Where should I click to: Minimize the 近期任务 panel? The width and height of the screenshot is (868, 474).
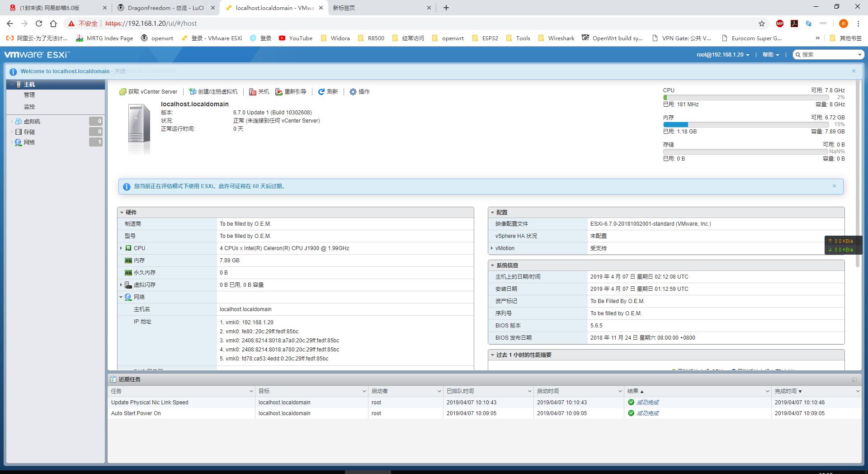point(854,380)
